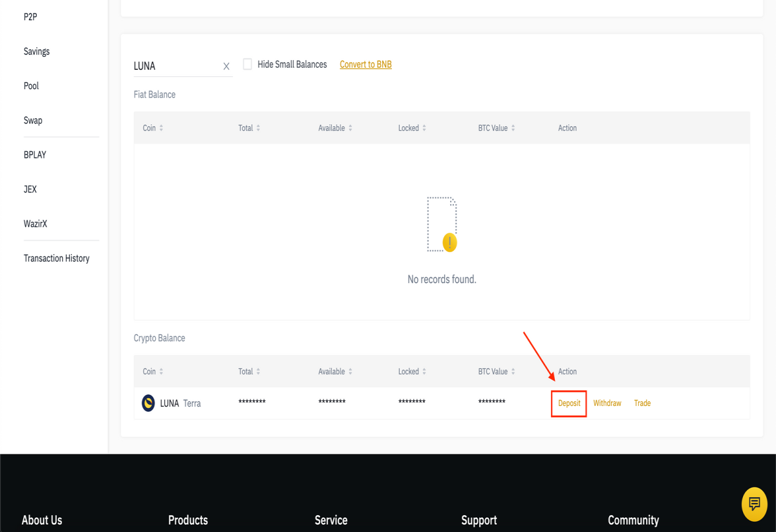776x532 pixels.
Task: Click the Crypto Balance heading
Action: pyautogui.click(x=159, y=338)
